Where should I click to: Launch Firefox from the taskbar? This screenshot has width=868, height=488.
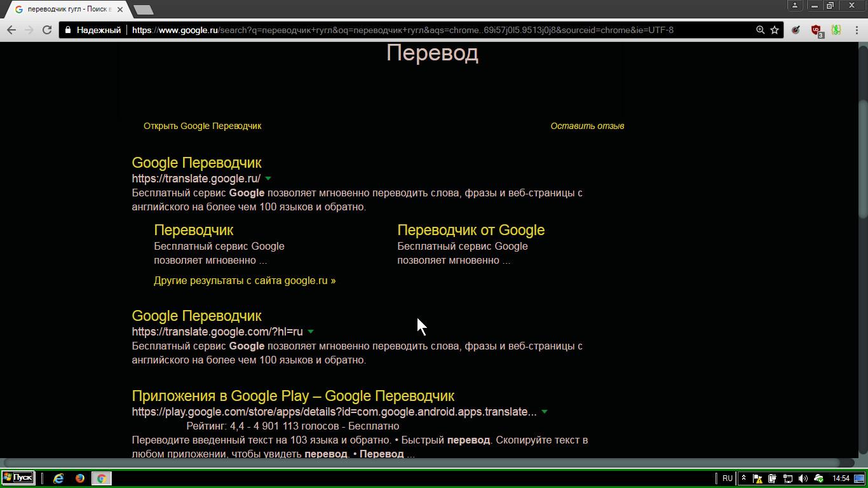80,478
